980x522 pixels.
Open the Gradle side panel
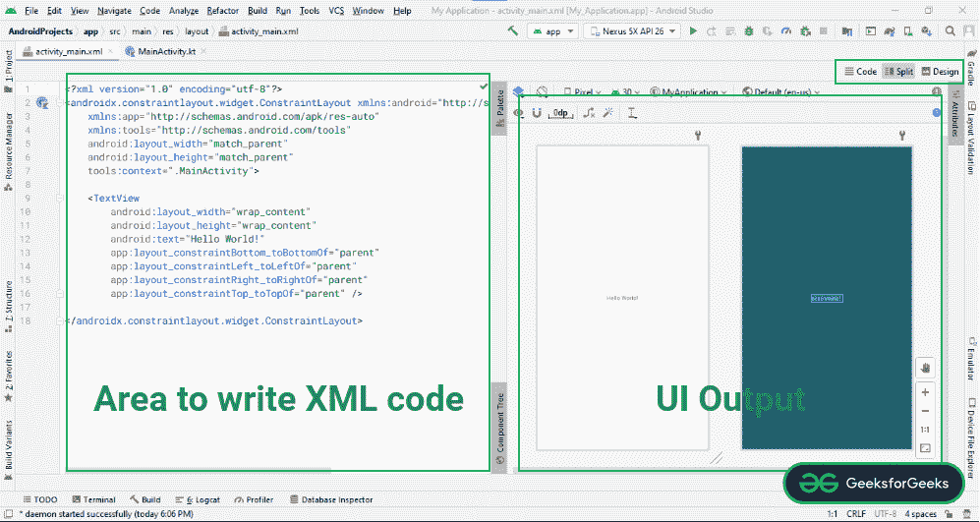pos(970,74)
